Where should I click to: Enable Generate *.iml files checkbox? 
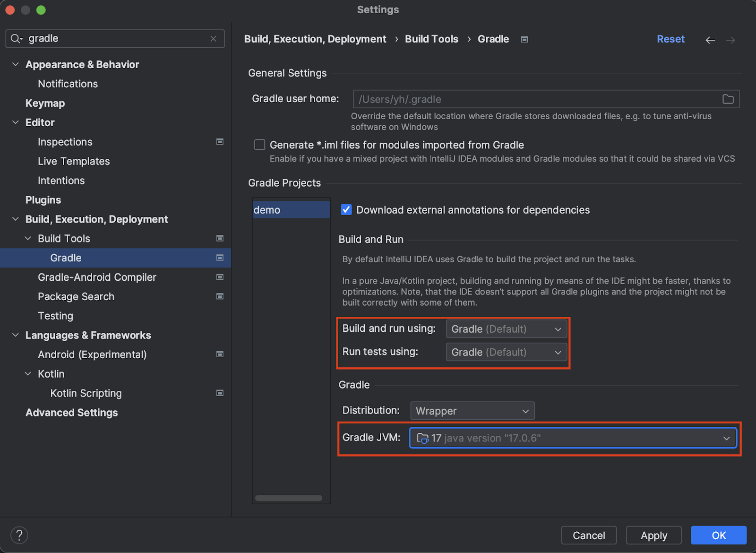260,145
